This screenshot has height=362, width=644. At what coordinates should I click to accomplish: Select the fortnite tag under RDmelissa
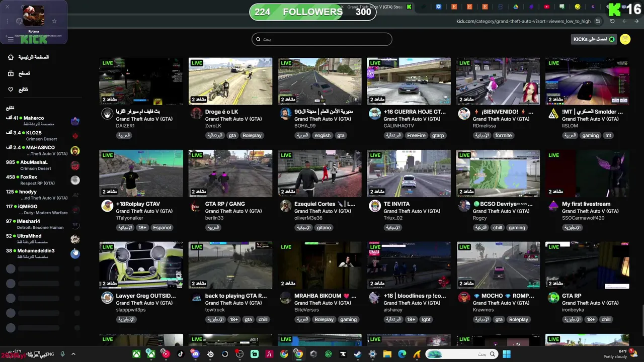(x=503, y=135)
